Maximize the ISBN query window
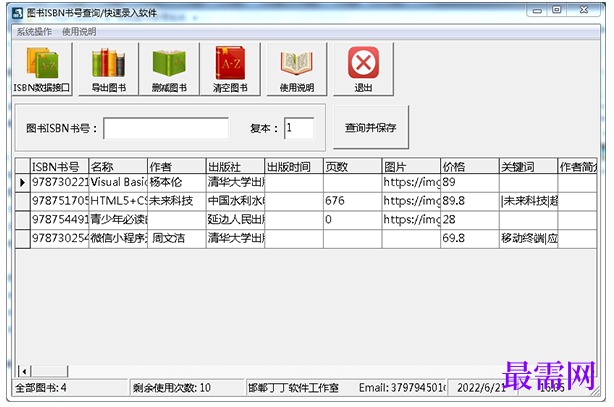 tap(556, 11)
